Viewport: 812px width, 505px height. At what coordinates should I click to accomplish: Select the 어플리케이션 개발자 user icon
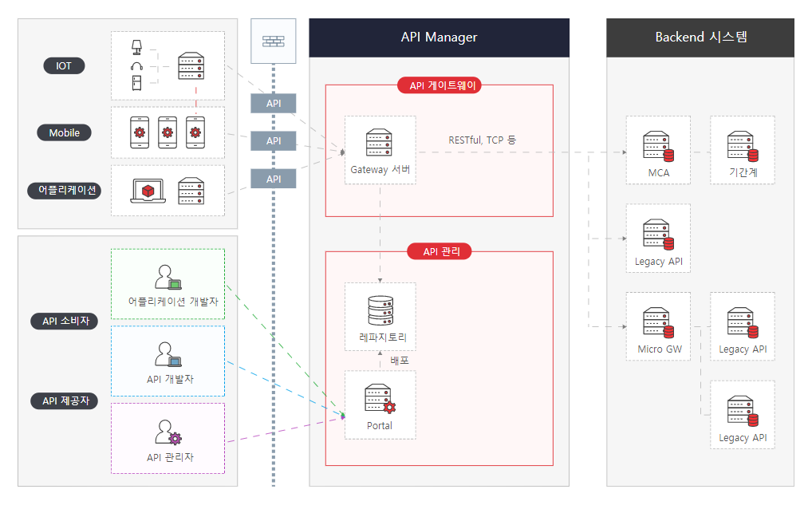point(168,277)
